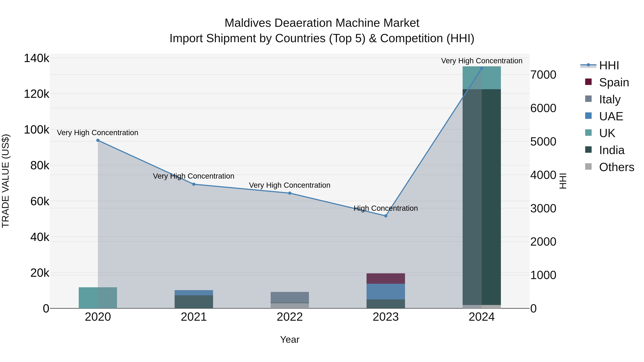The width and height of the screenshot is (644, 362).
Task: Select the 2022 HHI data point
Action: click(290, 193)
